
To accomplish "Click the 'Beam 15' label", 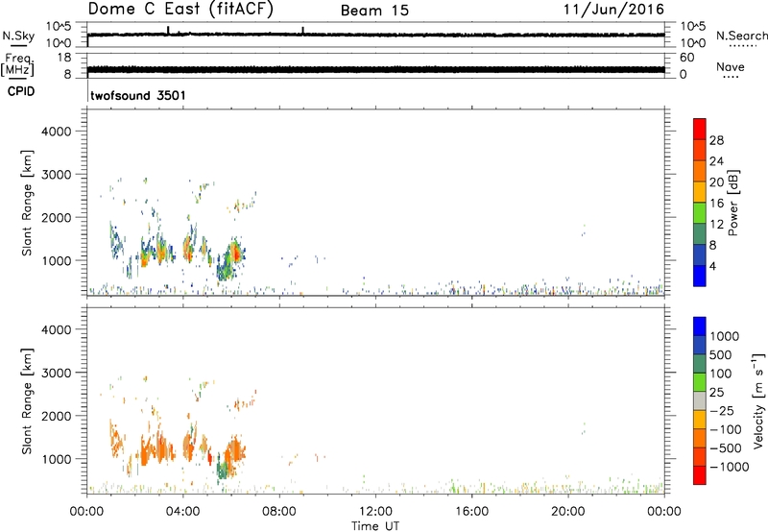I will pos(374,11).
